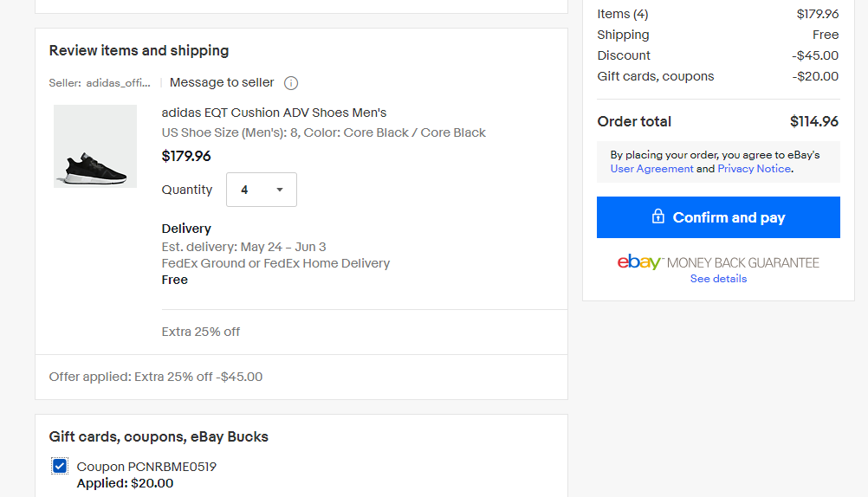Screen dimensions: 868x497
Task: Open the User Agreement link
Action: click(x=651, y=169)
